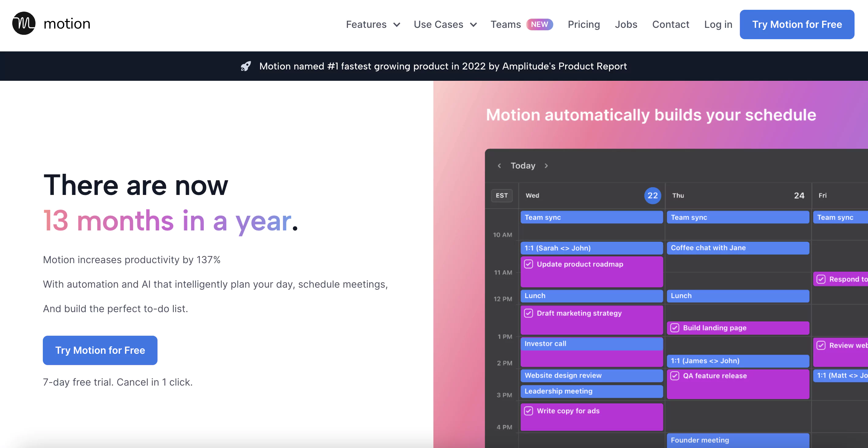Click Try Motion for Free hero button
Image resolution: width=868 pixels, height=448 pixels.
tap(100, 350)
